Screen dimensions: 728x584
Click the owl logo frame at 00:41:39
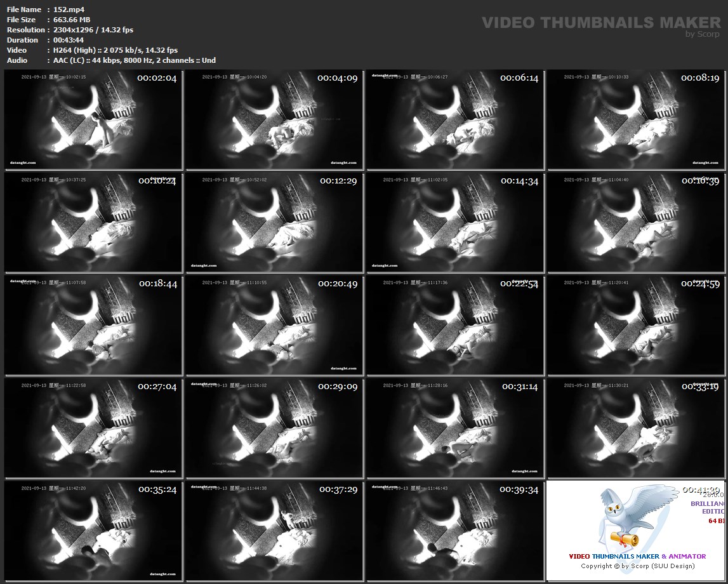(x=636, y=531)
